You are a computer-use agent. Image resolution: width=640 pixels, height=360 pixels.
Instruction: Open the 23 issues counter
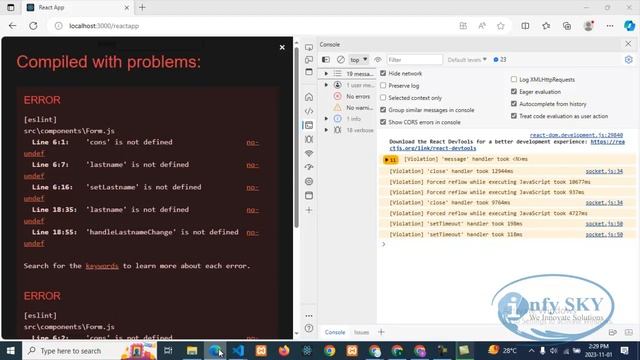click(500, 60)
